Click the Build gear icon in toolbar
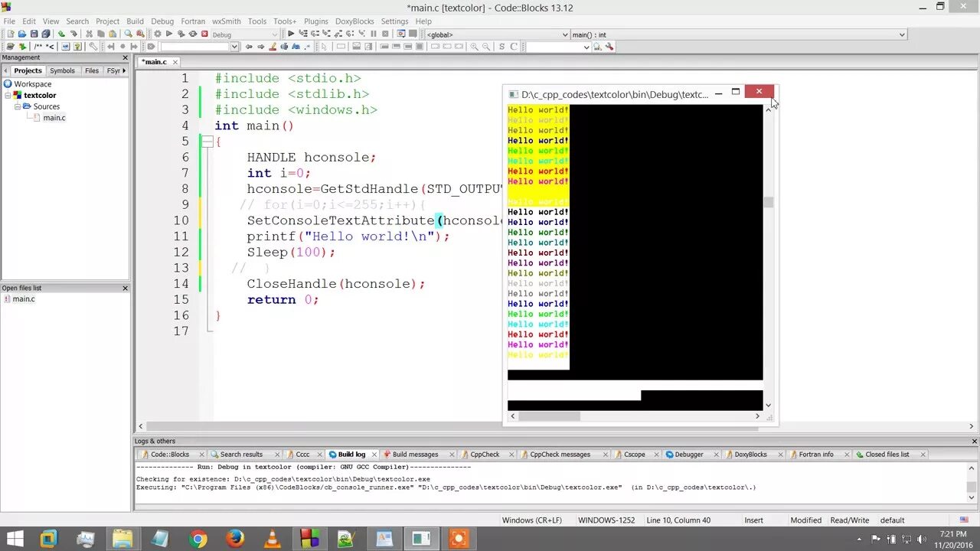 point(158,34)
